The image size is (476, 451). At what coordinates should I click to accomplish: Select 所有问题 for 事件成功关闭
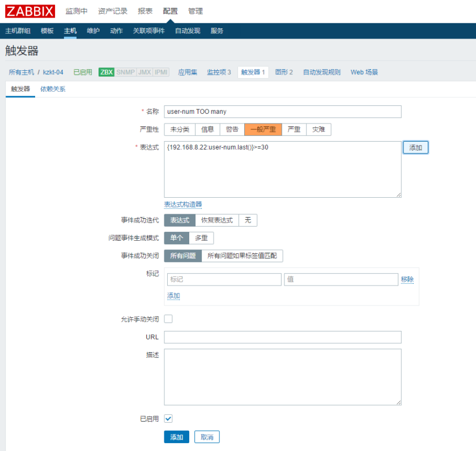click(182, 256)
